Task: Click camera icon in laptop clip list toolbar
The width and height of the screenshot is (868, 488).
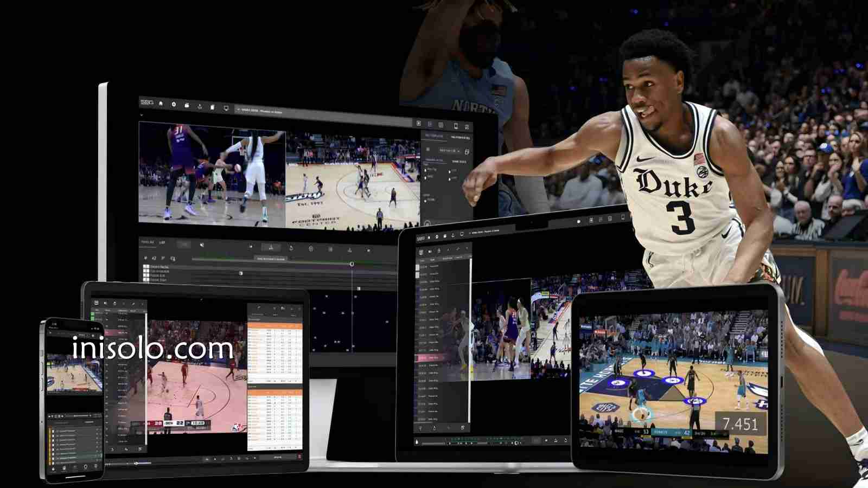Action: tap(430, 252)
